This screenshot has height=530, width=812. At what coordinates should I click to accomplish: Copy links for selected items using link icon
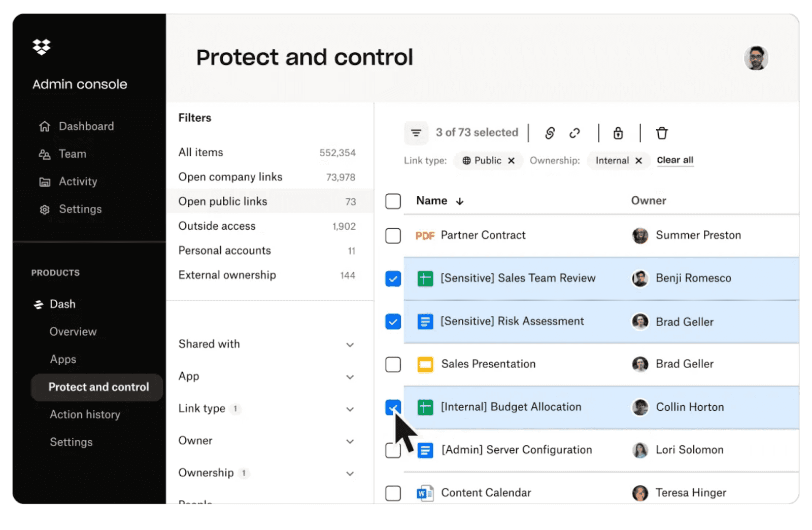tap(550, 133)
